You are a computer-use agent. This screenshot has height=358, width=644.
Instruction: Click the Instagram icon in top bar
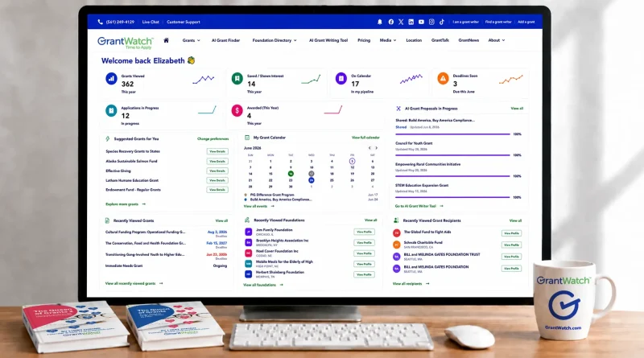431,22
